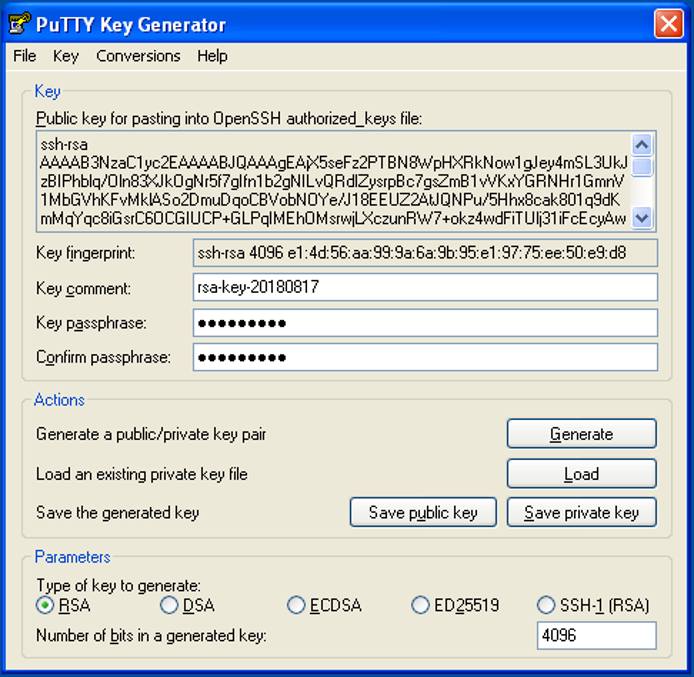Click the public key scroll-down arrow
Image resolution: width=694 pixels, height=677 pixels.
tap(642, 218)
